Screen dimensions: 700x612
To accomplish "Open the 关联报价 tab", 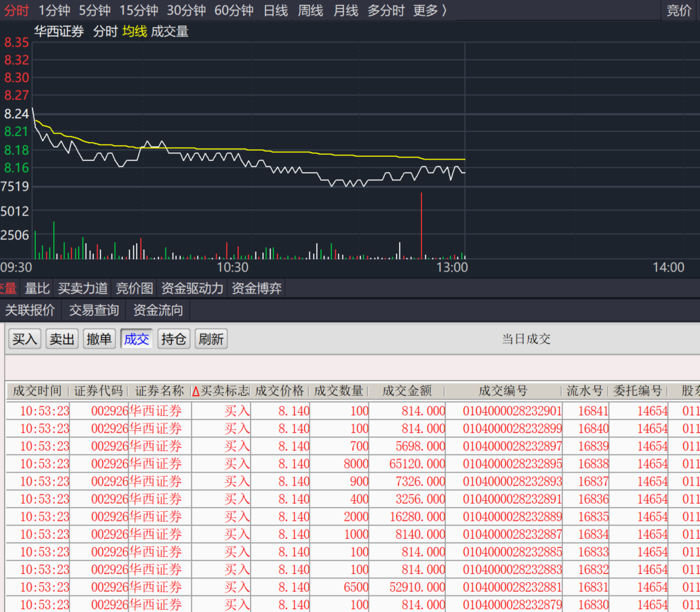I will point(30,310).
